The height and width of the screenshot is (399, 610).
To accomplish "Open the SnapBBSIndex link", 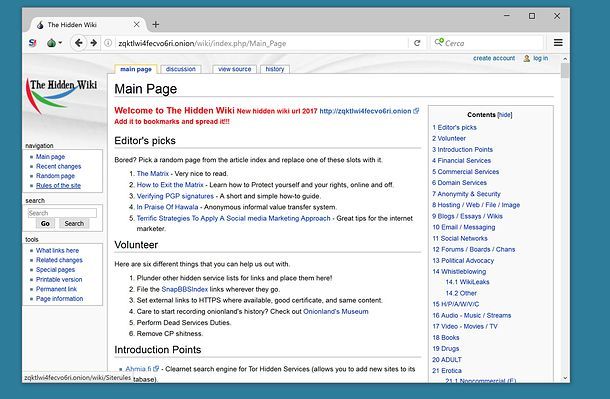I will pos(185,289).
